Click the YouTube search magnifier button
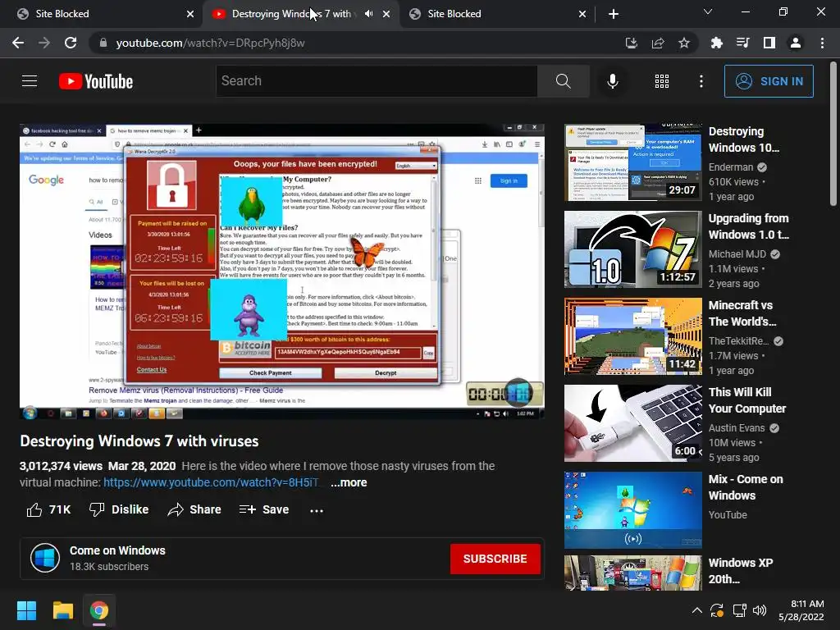This screenshot has height=630, width=840. [x=563, y=81]
